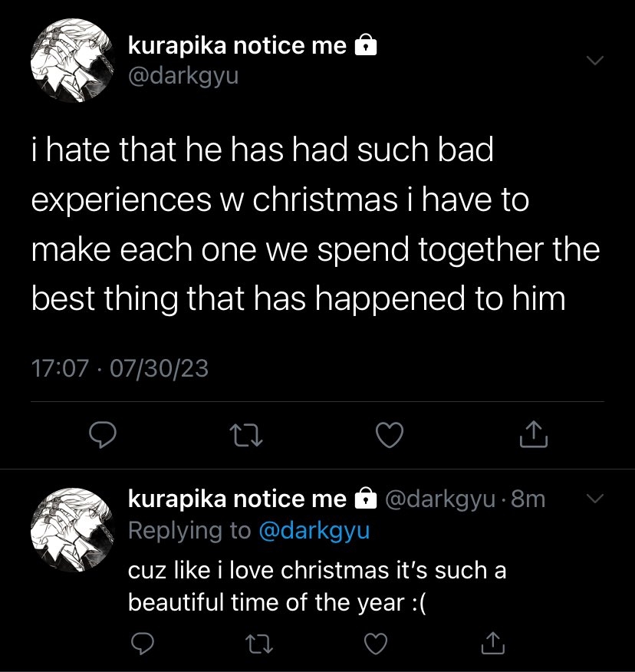Viewport: 635px width, 672px height.
Task: Tap kurapika notice me name in reply
Action: (237, 499)
